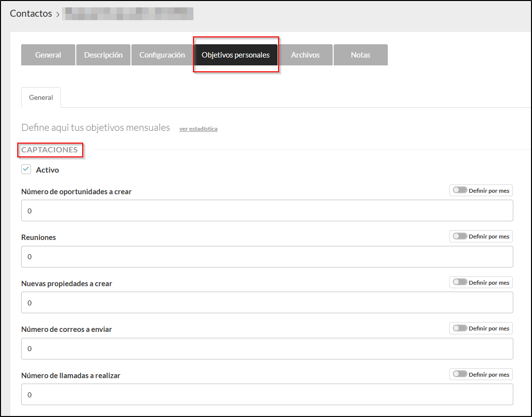Enable 'Definir por mes' for Nuevas propiedades
Screen dimensions: 532x417
pos(460,282)
